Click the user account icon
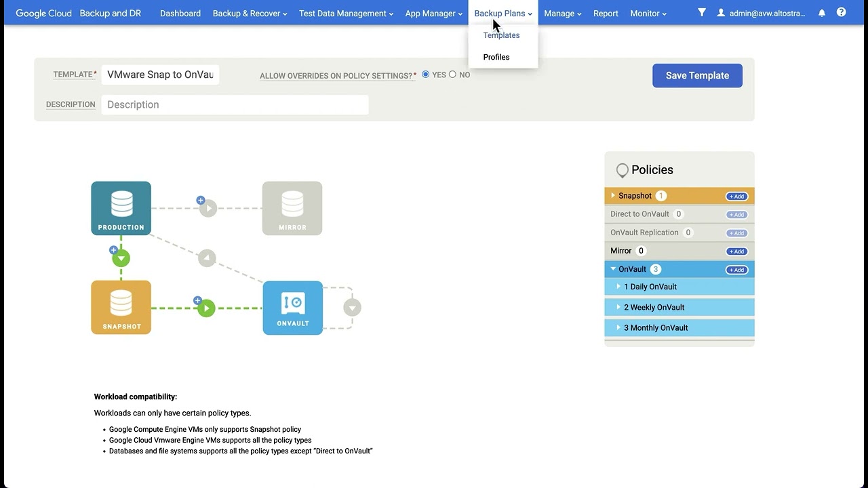 coord(721,13)
